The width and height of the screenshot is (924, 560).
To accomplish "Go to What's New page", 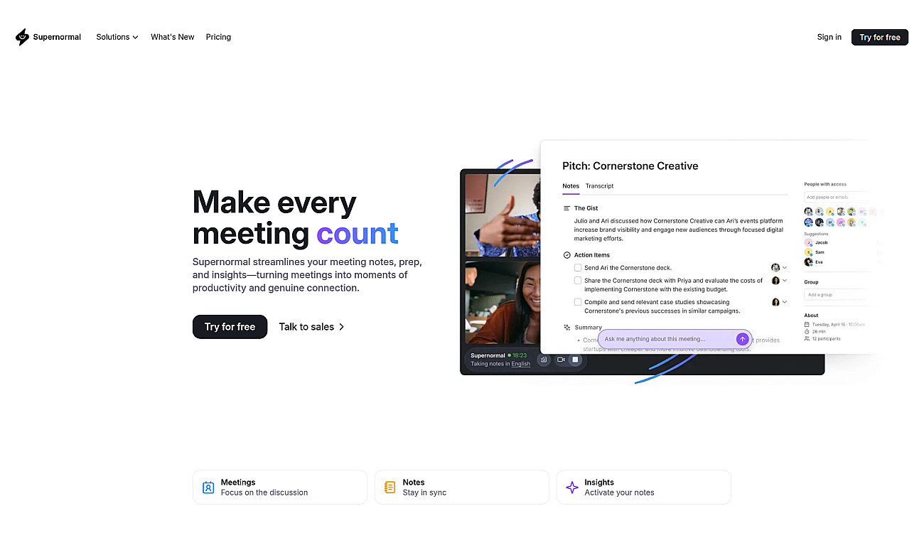I will pos(172,37).
